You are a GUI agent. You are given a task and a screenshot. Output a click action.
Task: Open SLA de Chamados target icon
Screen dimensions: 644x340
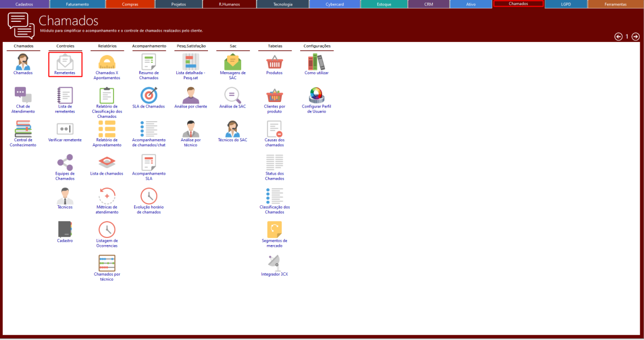pos(148,96)
